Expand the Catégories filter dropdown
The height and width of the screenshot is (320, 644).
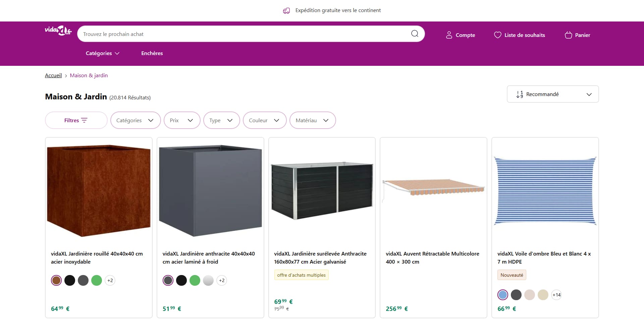(x=136, y=120)
